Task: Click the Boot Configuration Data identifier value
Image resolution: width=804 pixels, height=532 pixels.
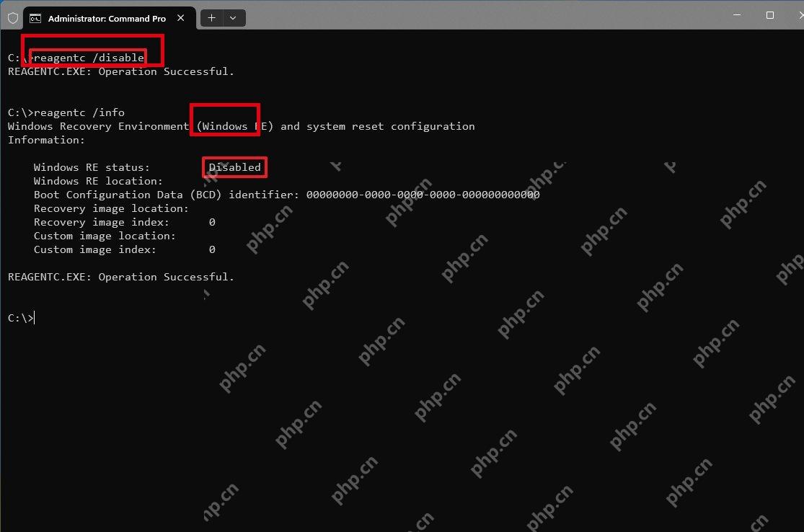Action: tap(423, 195)
